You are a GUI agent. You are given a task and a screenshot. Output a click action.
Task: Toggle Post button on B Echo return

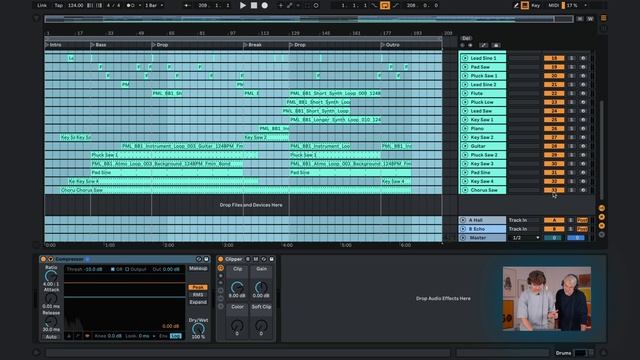(x=582, y=229)
